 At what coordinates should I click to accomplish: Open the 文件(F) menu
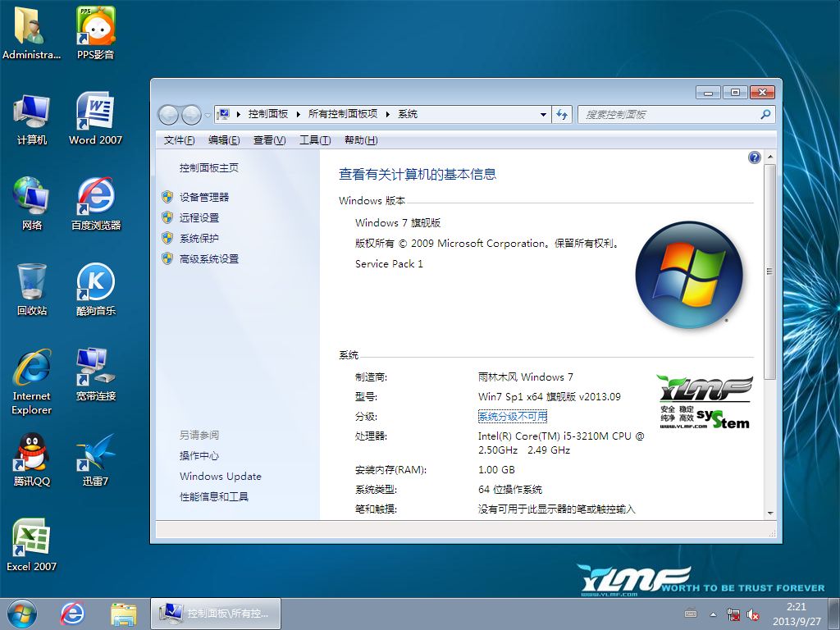[179, 140]
